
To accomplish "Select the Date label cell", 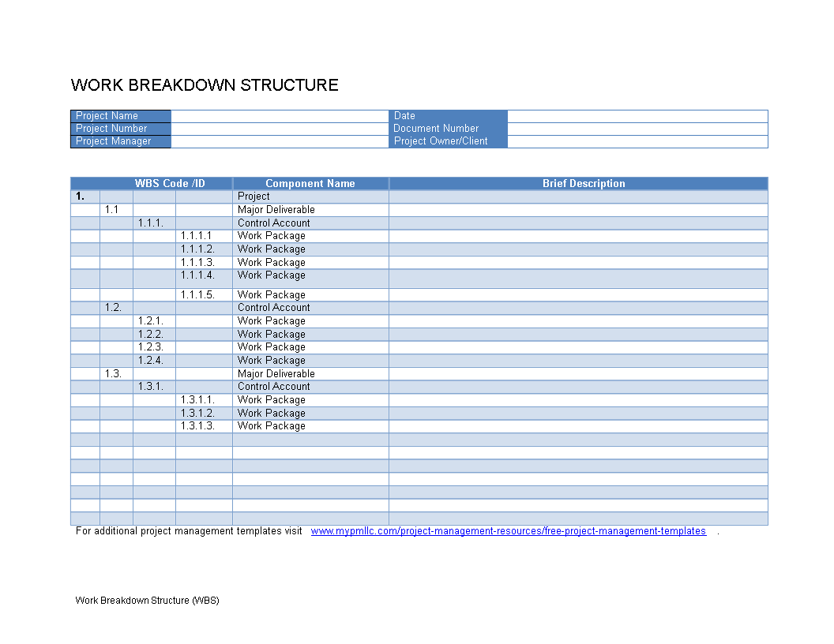I will point(449,116).
